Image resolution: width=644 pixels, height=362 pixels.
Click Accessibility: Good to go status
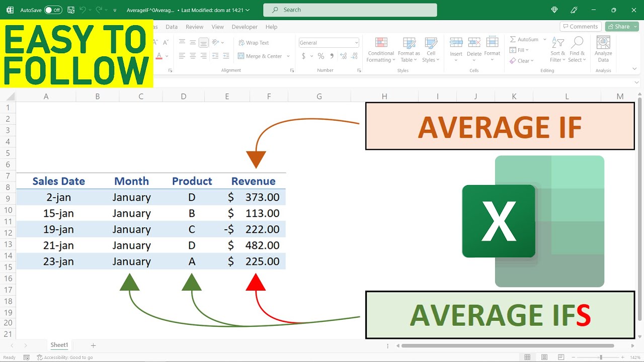click(65, 357)
